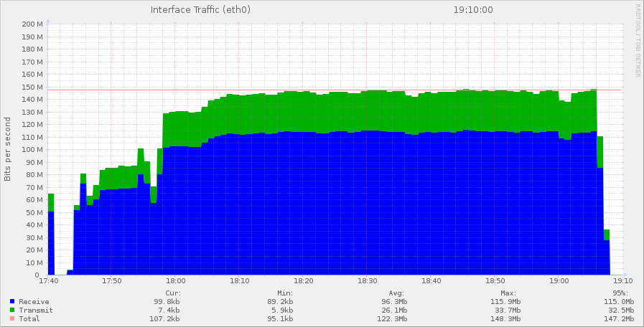Click the 18:00 time axis label
This screenshot has width=644, height=327.
point(176,281)
